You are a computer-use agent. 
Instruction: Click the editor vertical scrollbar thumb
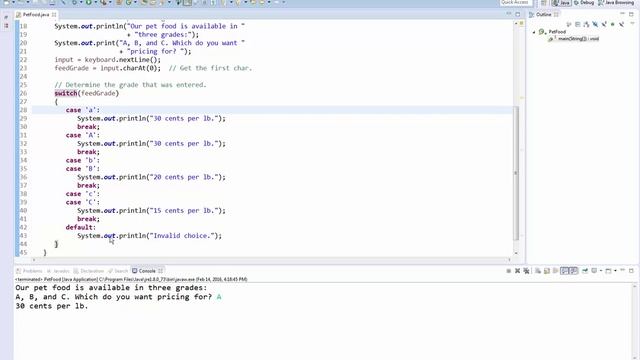pyautogui.click(x=516, y=173)
